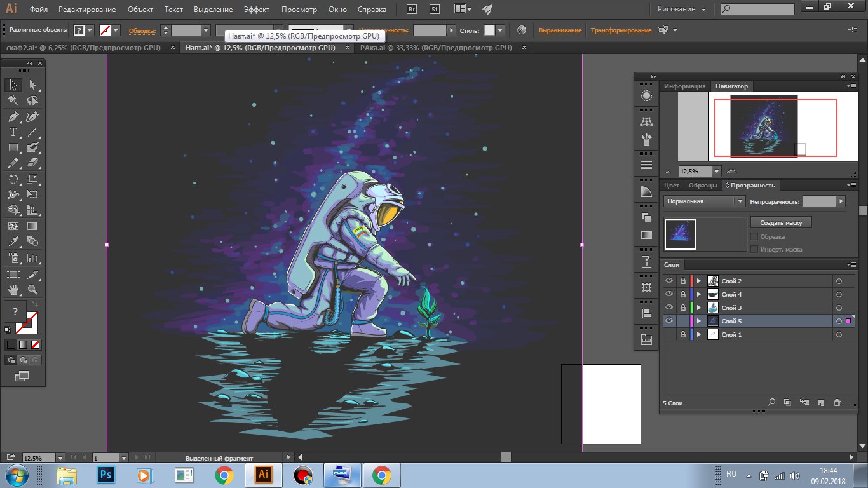The height and width of the screenshot is (488, 868).
Task: Open the Непрозрачность slider arrow in the Transparency panel
Action: point(841,201)
